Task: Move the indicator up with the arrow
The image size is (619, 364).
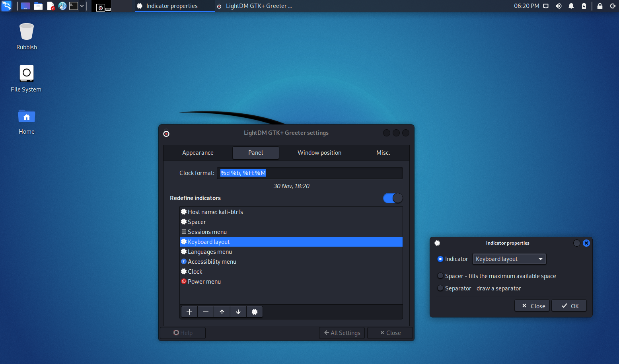Action: point(222,312)
